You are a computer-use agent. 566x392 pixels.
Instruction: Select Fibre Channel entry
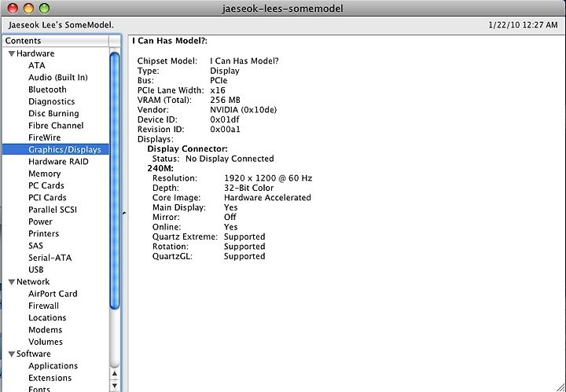point(56,126)
